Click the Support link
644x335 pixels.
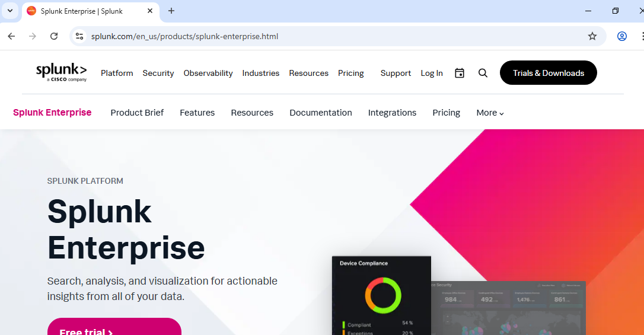pos(396,73)
